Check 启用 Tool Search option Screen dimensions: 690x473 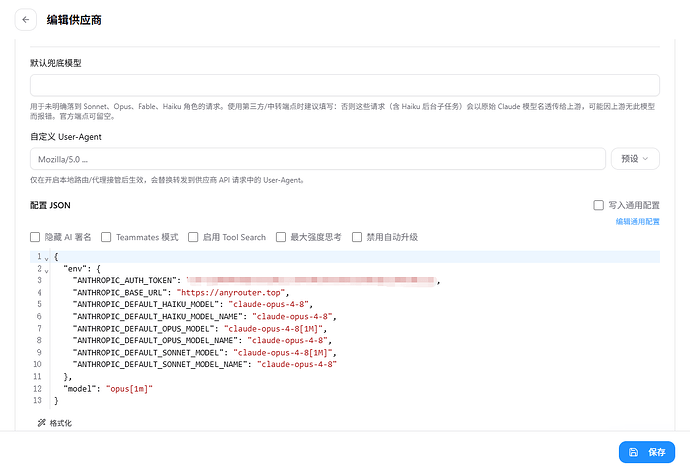(193, 237)
